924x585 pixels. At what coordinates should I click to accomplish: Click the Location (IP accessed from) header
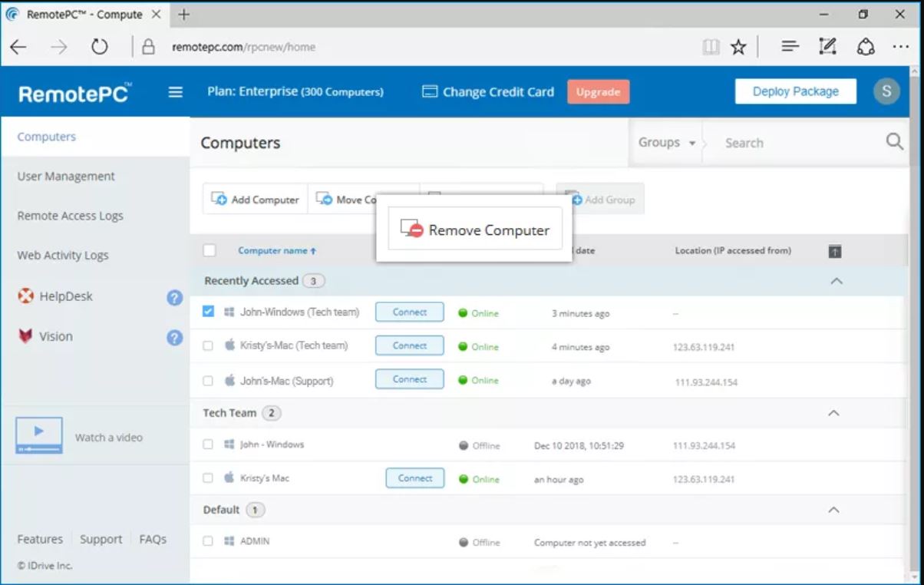[x=733, y=250]
